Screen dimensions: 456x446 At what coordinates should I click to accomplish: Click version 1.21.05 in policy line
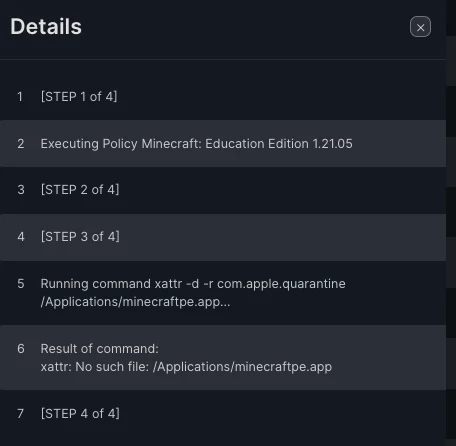tap(332, 144)
